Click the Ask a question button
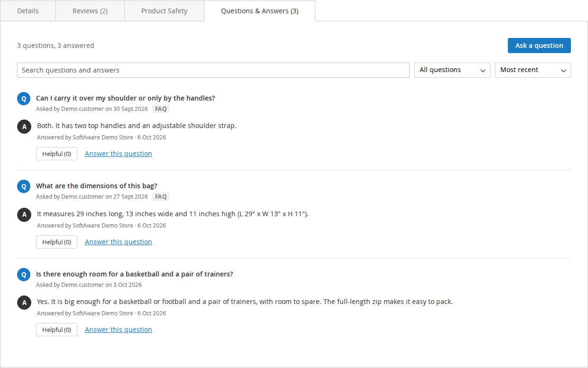This screenshot has height=368, width=588. [539, 46]
